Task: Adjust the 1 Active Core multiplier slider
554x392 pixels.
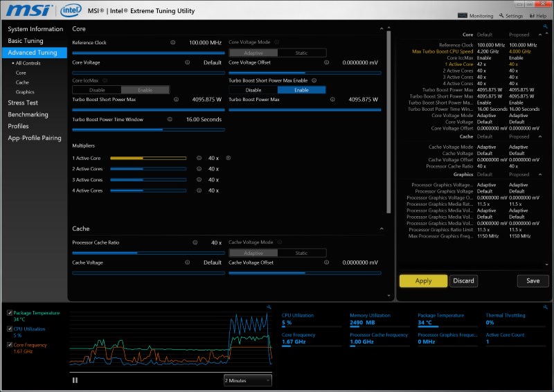Action: (148, 159)
